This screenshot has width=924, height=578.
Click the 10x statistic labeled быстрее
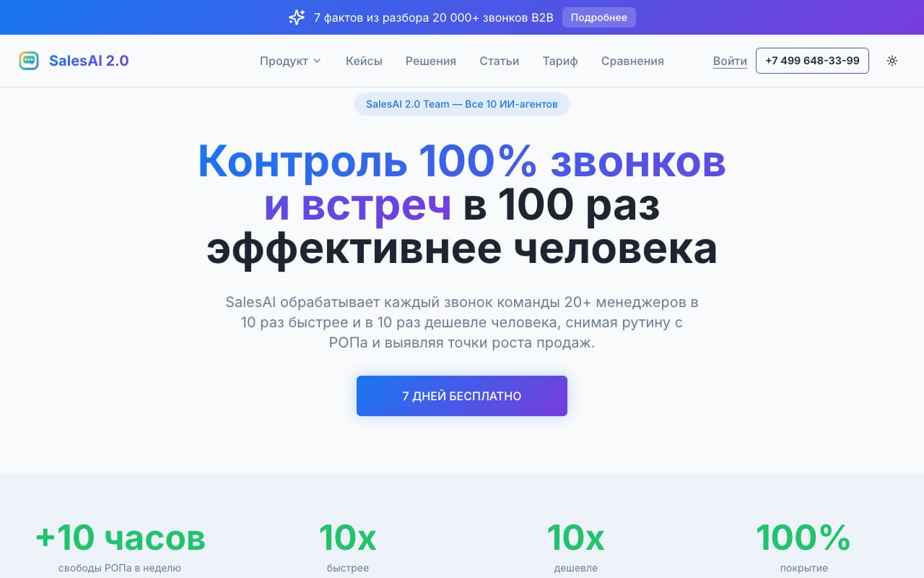[x=348, y=537]
